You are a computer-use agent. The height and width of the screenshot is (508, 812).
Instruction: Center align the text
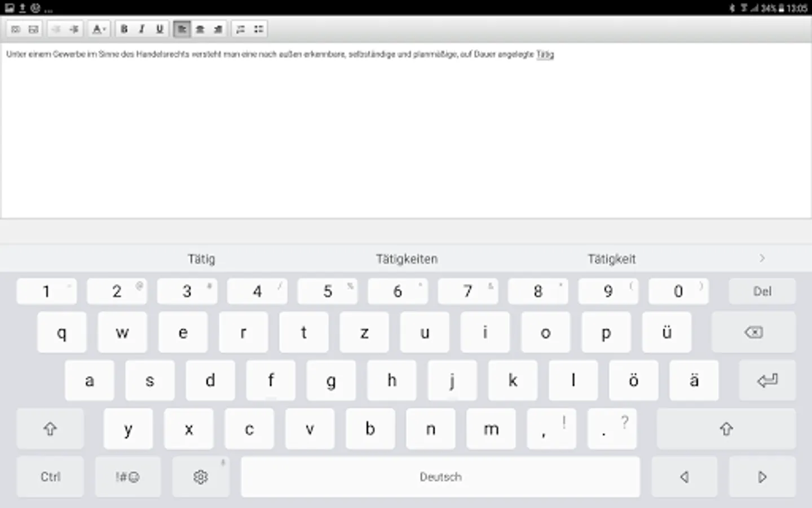pos(200,29)
